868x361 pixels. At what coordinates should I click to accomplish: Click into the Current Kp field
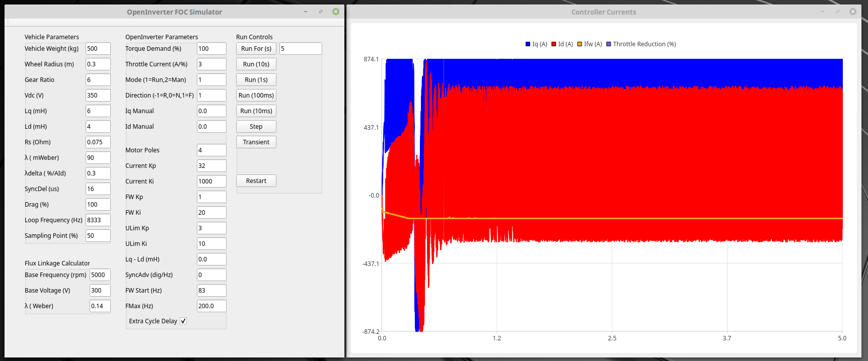tap(211, 166)
